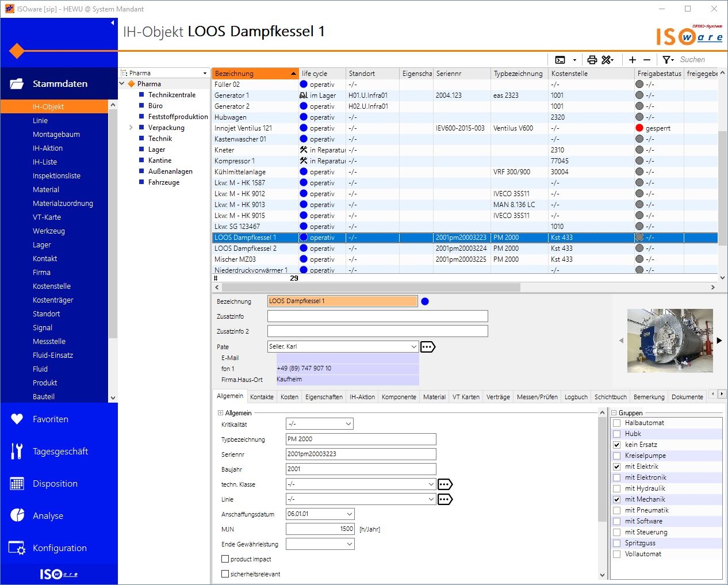Click the Baujahr input field
728x585 pixels.
[361, 469]
